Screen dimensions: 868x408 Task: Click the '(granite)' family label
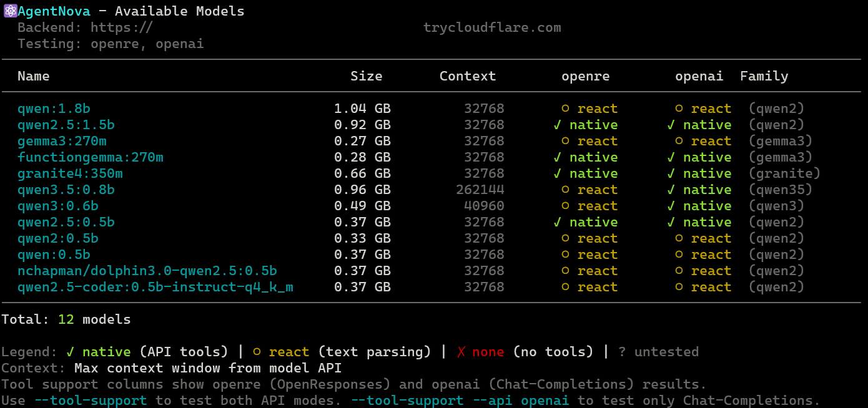tap(784, 173)
